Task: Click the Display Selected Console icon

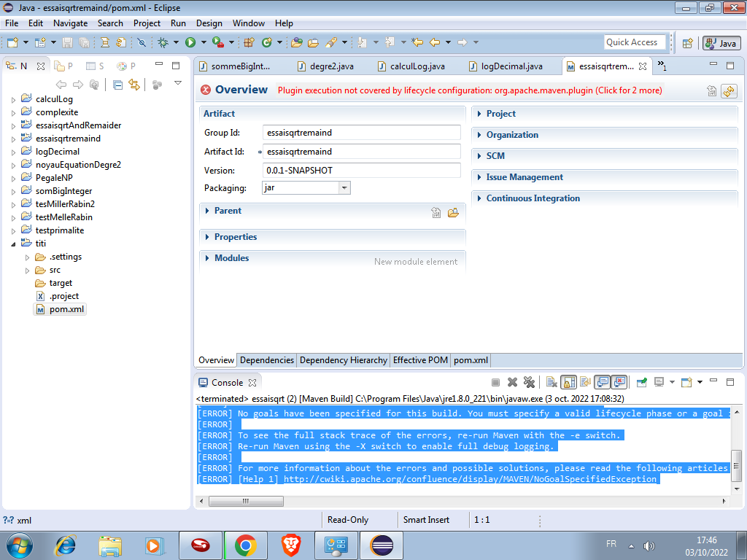Action: 659,382
